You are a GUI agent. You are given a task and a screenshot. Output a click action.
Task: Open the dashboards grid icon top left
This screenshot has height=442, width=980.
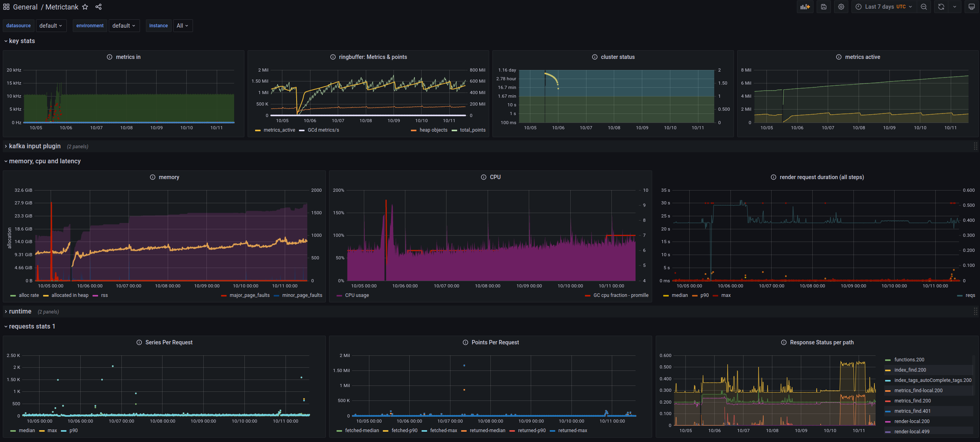coord(6,7)
